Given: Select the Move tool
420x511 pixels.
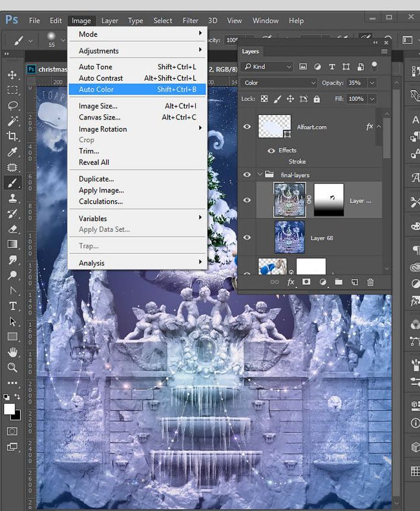Looking at the screenshot, I should point(12,75).
